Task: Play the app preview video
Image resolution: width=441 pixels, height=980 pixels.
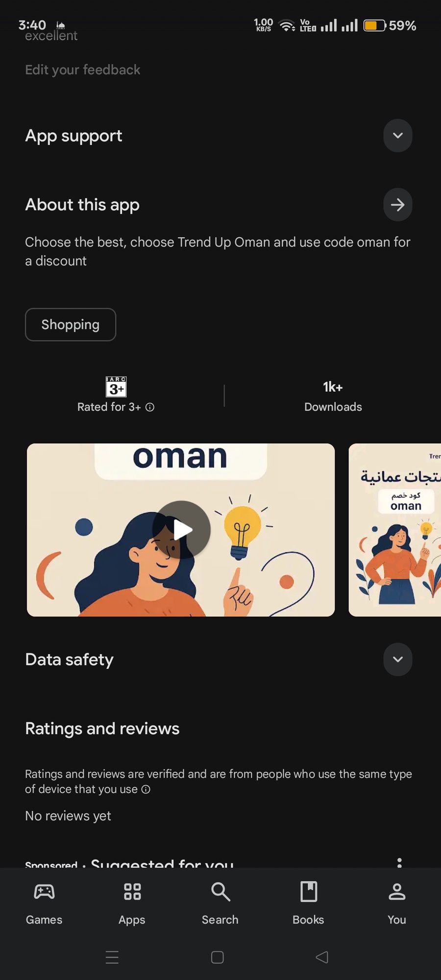Action: [181, 530]
